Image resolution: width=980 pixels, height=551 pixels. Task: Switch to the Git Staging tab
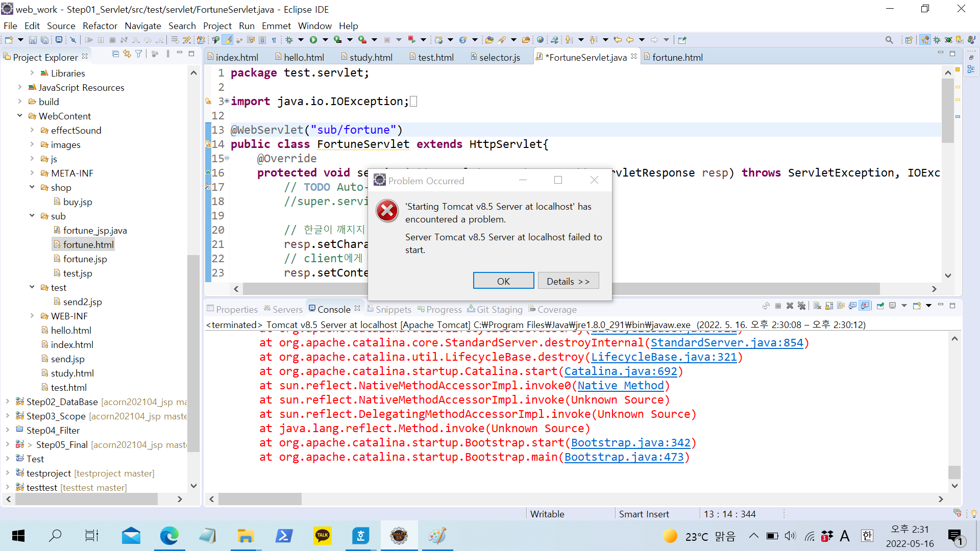(495, 309)
